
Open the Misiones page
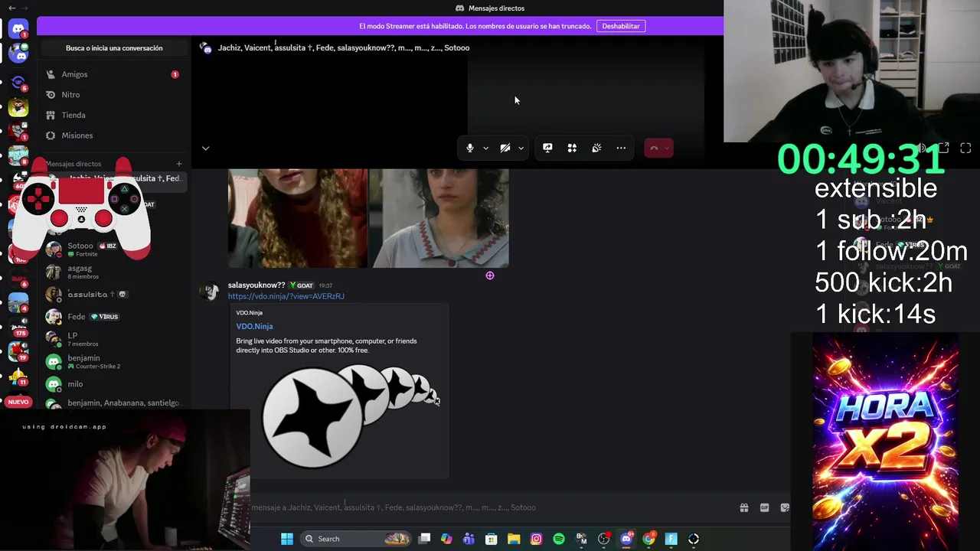pos(113,135)
